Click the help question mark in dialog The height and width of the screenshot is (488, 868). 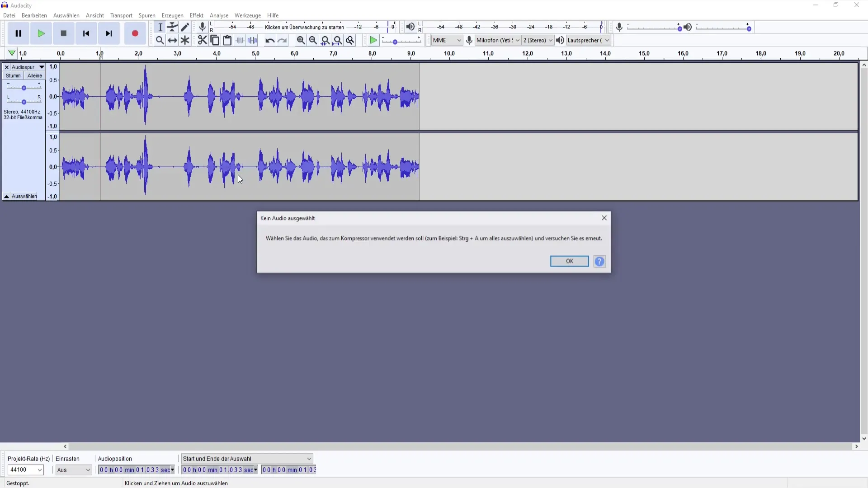pos(599,261)
